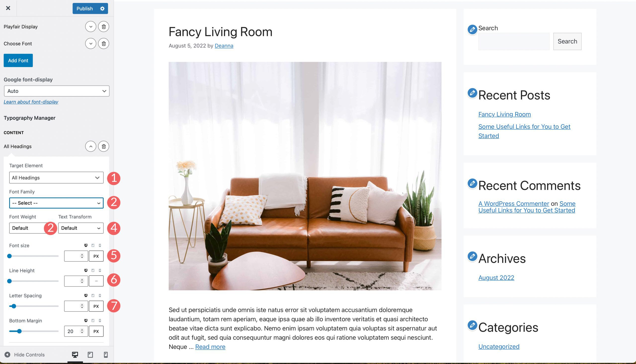Expand the Playfair Display font dropdown
The image size is (636, 364).
tap(90, 27)
